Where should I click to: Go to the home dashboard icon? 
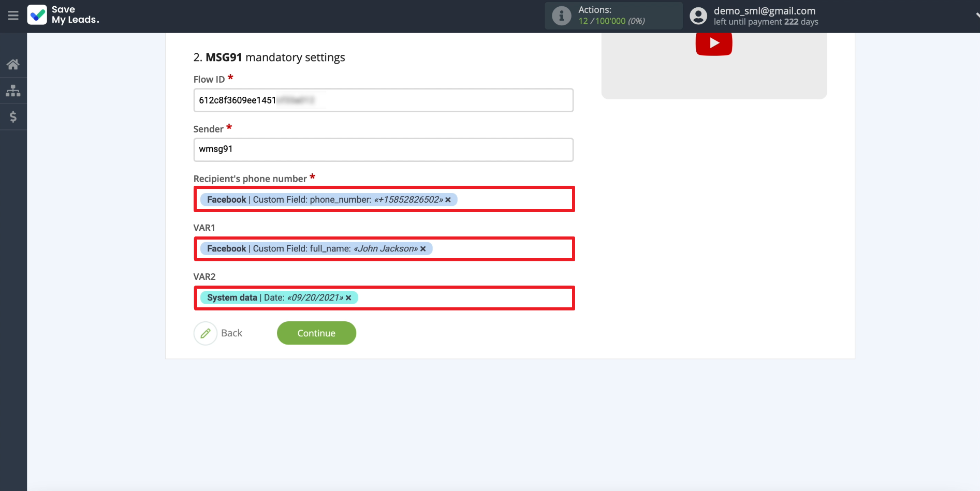click(x=13, y=64)
